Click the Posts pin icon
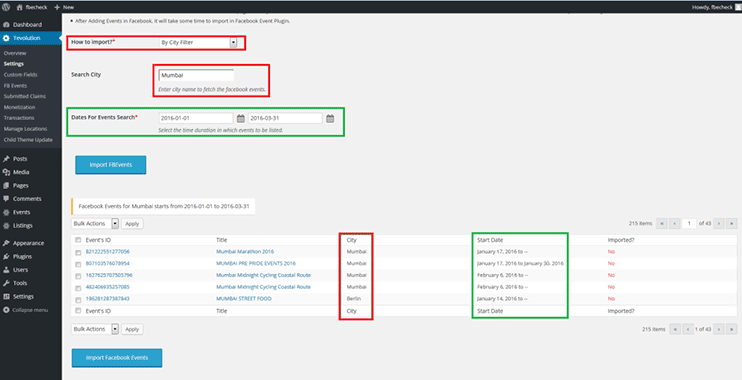This screenshot has width=742, height=380. click(x=6, y=159)
